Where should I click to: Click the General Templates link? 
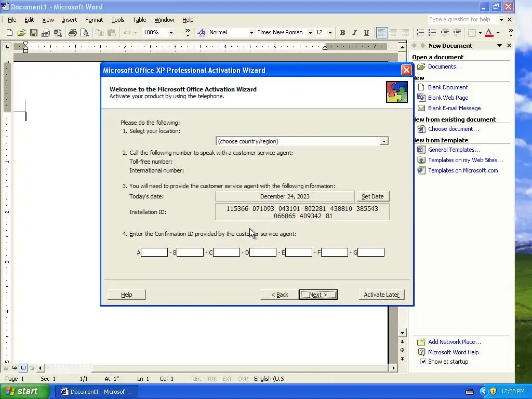point(454,150)
